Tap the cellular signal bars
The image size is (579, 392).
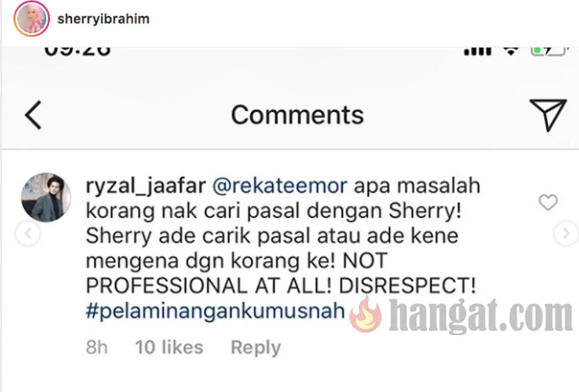tap(478, 52)
